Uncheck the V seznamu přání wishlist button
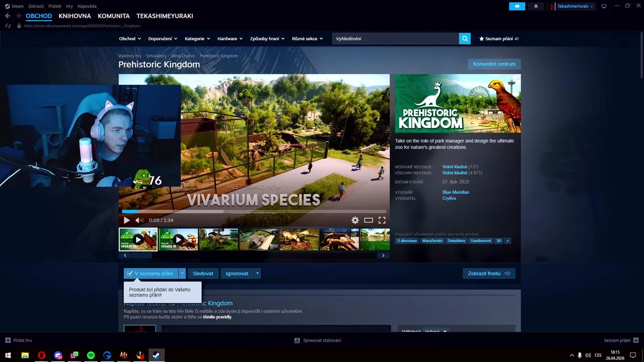This screenshot has width=644, height=362. click(x=150, y=274)
